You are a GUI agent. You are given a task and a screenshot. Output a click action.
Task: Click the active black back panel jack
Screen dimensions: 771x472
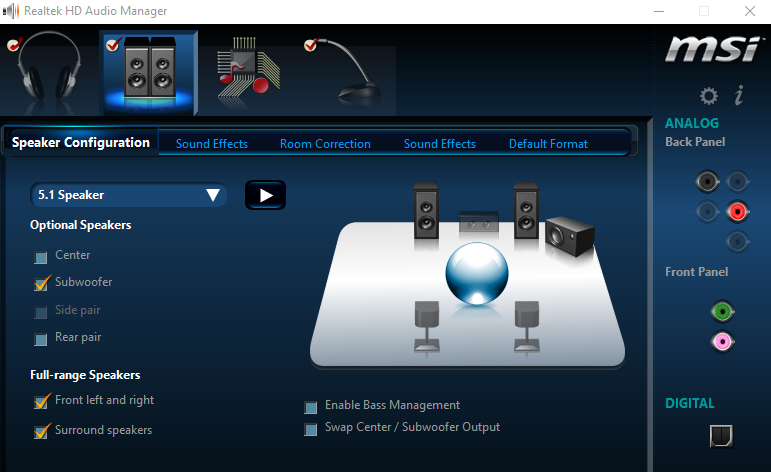[708, 181]
